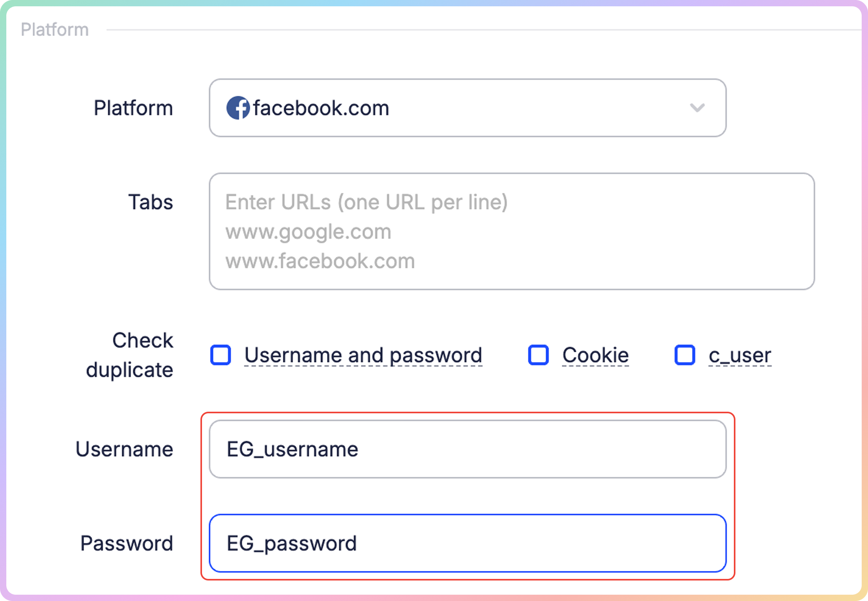Click the Check duplicate label
The height and width of the screenshot is (601, 868).
(x=130, y=355)
